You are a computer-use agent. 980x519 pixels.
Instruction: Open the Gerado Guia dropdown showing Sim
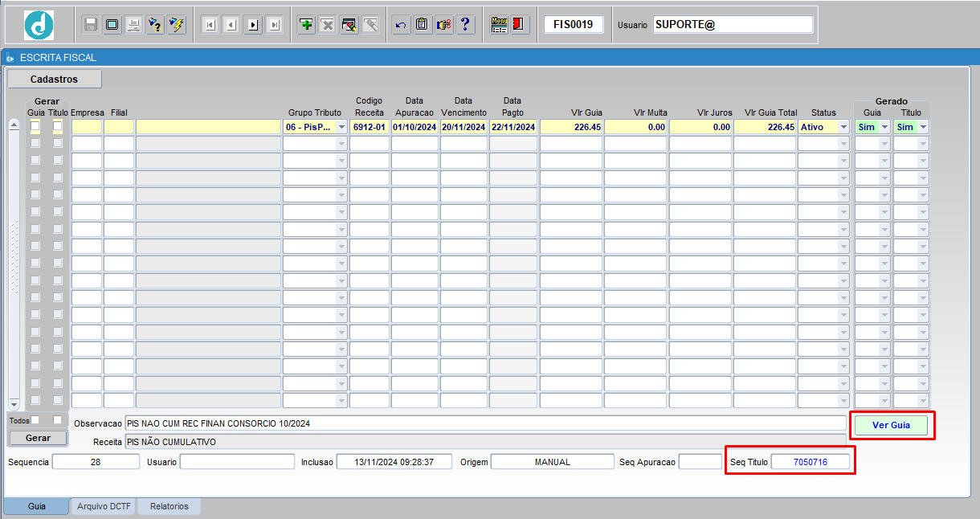tap(884, 127)
